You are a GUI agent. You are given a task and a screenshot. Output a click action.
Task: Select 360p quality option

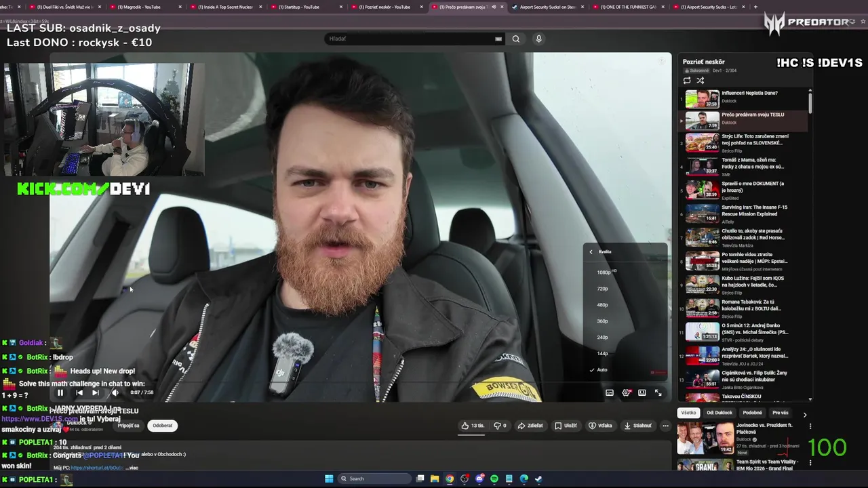tap(625, 321)
